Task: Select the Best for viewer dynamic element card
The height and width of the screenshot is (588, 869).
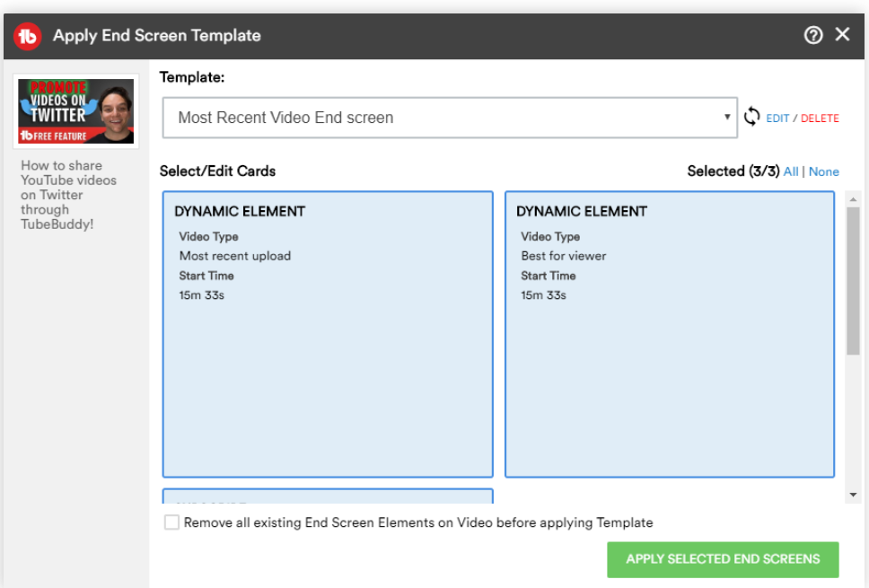Action: [670, 334]
